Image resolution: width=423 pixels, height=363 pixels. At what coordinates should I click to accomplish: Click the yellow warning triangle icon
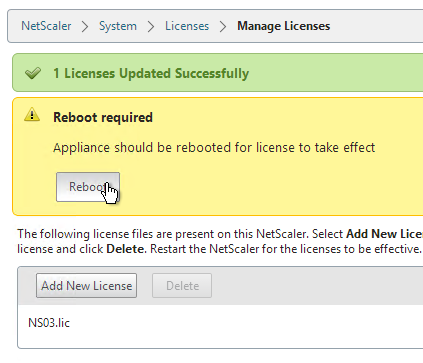(32, 114)
